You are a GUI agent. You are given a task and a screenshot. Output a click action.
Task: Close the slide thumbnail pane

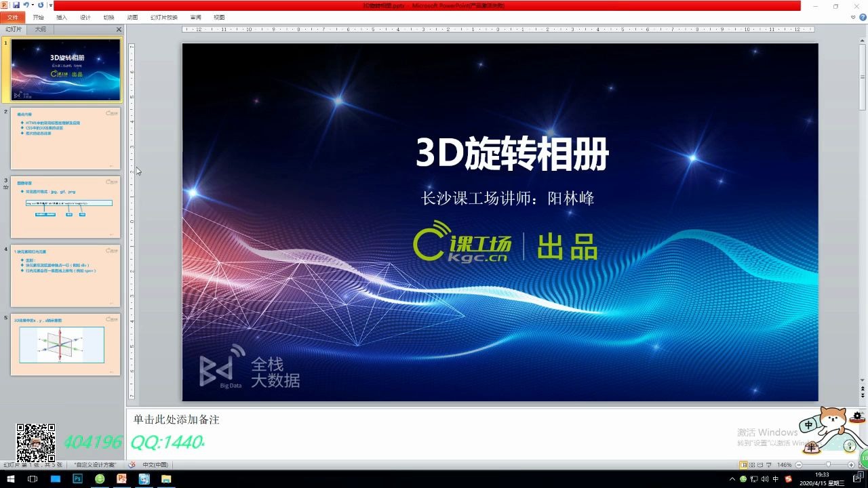[119, 29]
